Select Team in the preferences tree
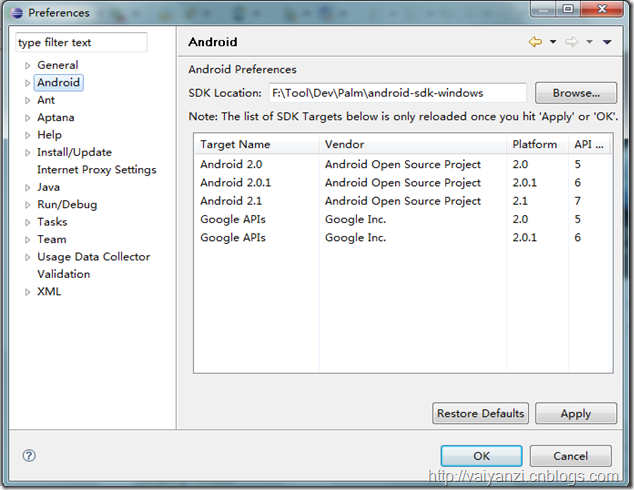This screenshot has height=490, width=634. click(x=52, y=239)
